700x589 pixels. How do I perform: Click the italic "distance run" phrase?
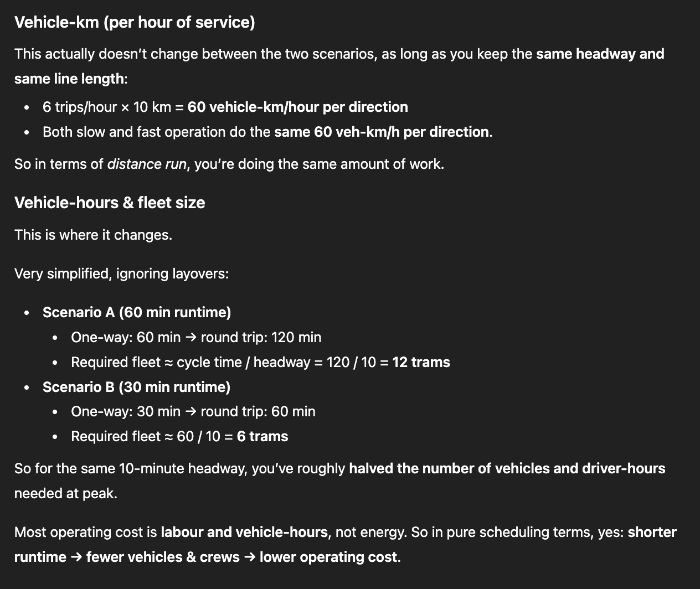[147, 164]
